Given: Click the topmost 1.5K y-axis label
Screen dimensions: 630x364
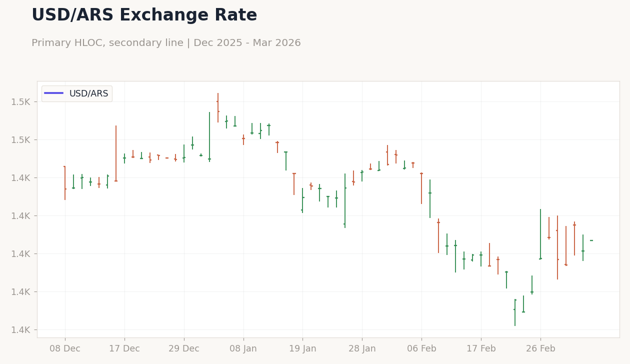Looking at the screenshot, I should [x=20, y=102].
